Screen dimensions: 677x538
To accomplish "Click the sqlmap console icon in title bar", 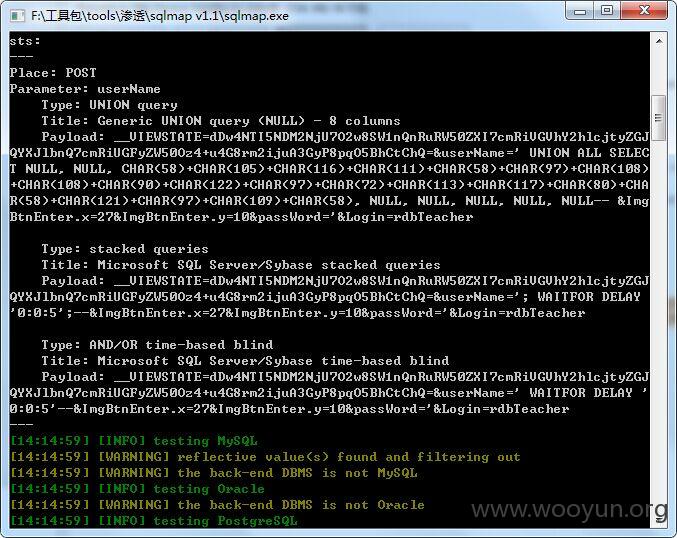I will coord(17,16).
